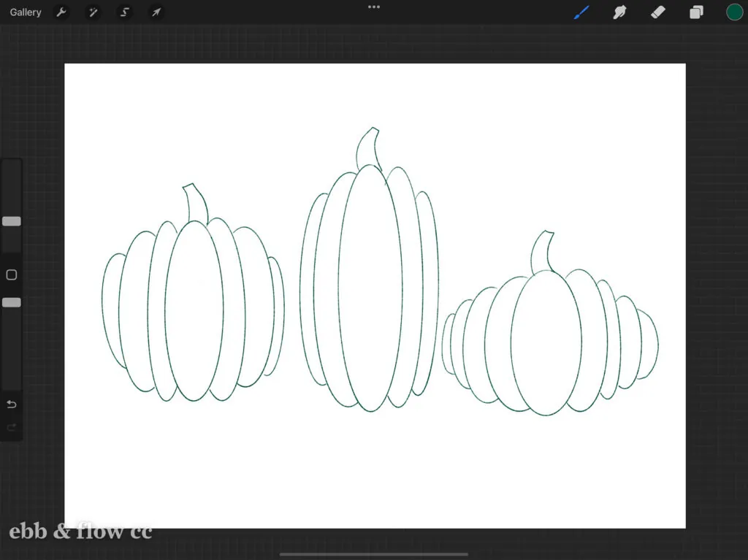Select the Eraser tool
748x560 pixels.
(x=658, y=12)
